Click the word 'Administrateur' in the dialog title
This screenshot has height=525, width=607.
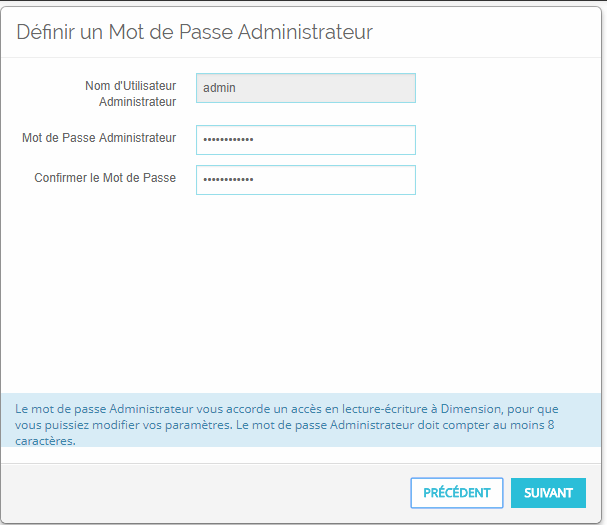pyautogui.click(x=305, y=32)
